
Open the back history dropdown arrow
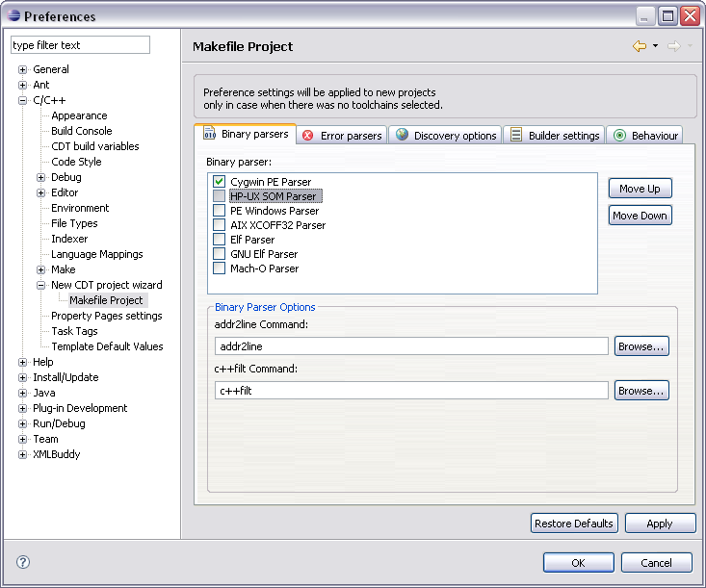(x=655, y=46)
